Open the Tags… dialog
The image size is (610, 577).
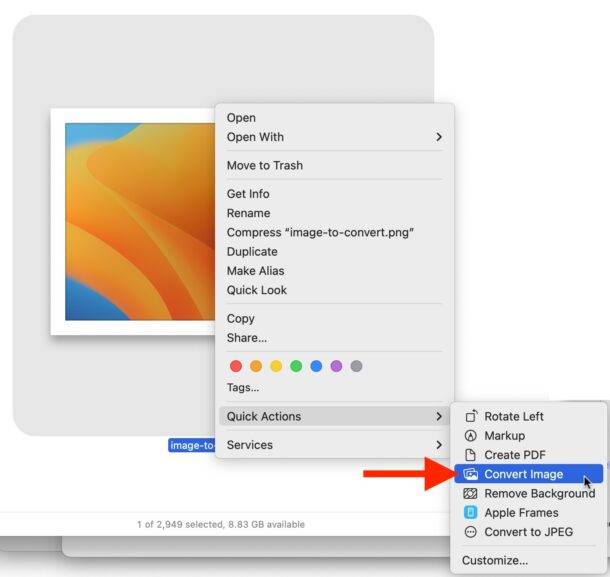coord(243,388)
